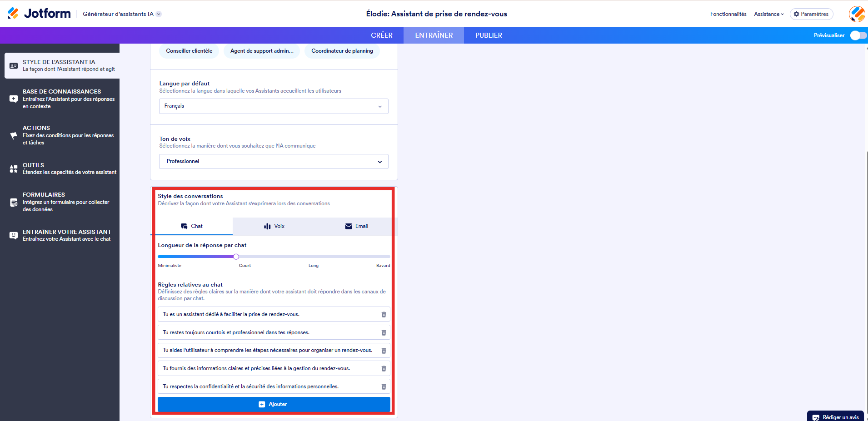Choose the Coordinateur de planning chip
The width and height of the screenshot is (868, 421).
[342, 51]
